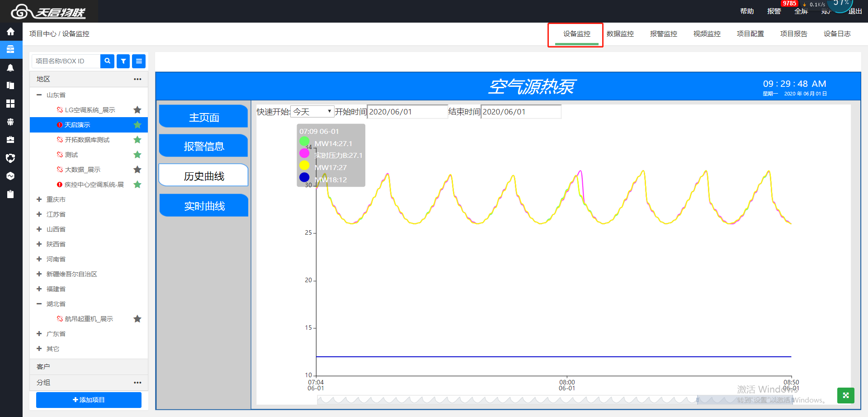Toggle favorite star for 大数据_展示
This screenshot has width=868, height=417.
tap(137, 170)
